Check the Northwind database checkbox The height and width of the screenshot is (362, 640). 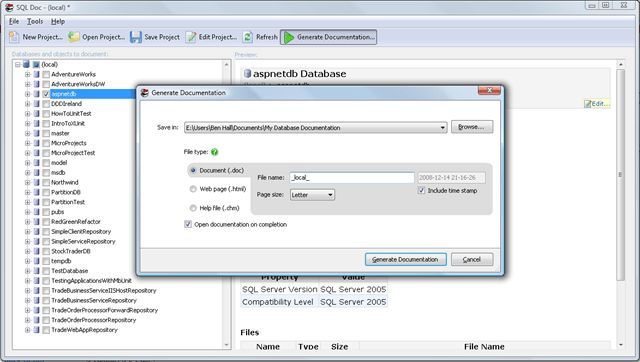tap(46, 182)
